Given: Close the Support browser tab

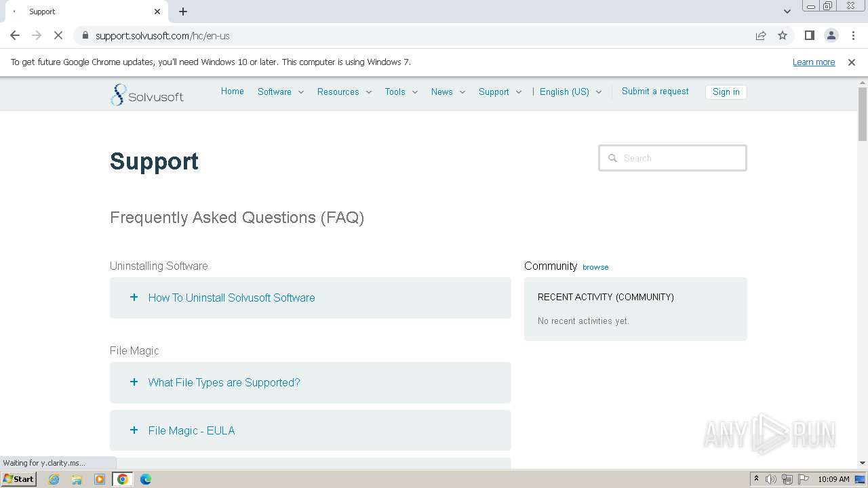Looking at the screenshot, I should click(157, 12).
